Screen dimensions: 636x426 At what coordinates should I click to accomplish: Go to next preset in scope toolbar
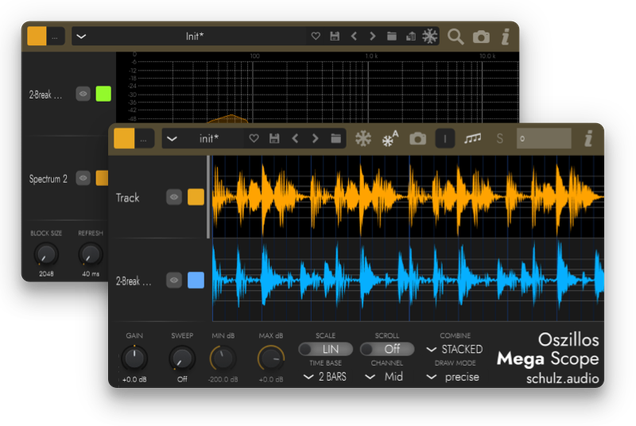315,139
